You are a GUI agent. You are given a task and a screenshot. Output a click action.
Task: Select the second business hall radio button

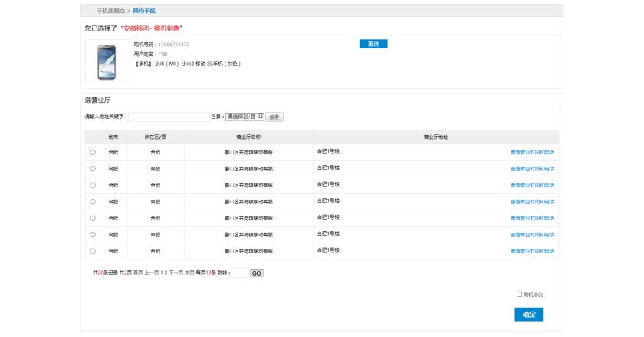pos(93,169)
